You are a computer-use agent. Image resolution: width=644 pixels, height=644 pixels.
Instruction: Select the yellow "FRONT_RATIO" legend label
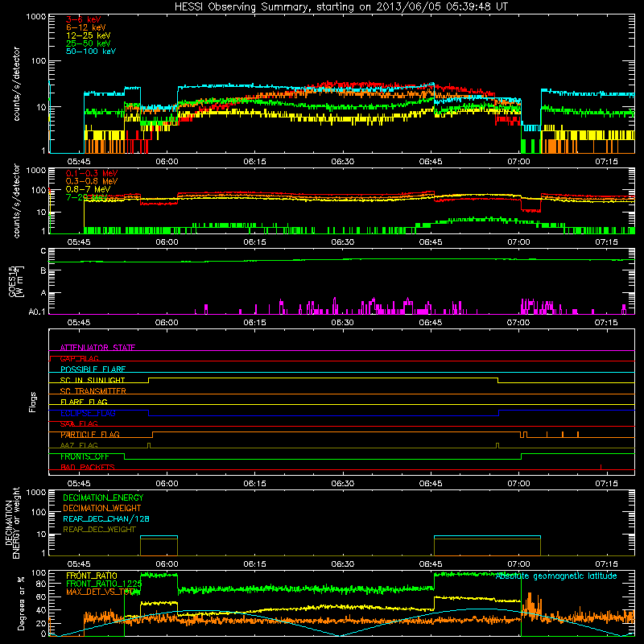[x=92, y=576]
